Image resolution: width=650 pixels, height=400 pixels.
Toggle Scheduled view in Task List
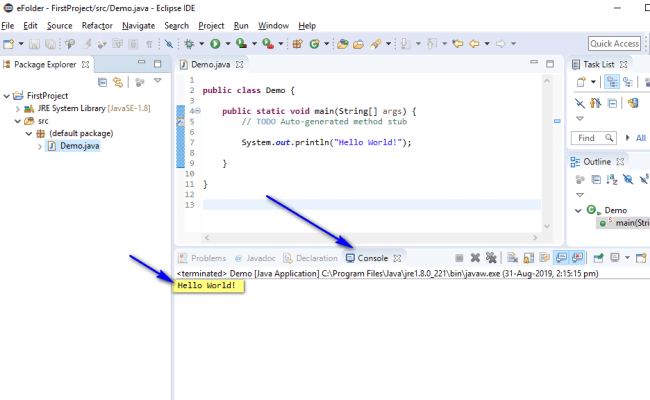(628, 82)
